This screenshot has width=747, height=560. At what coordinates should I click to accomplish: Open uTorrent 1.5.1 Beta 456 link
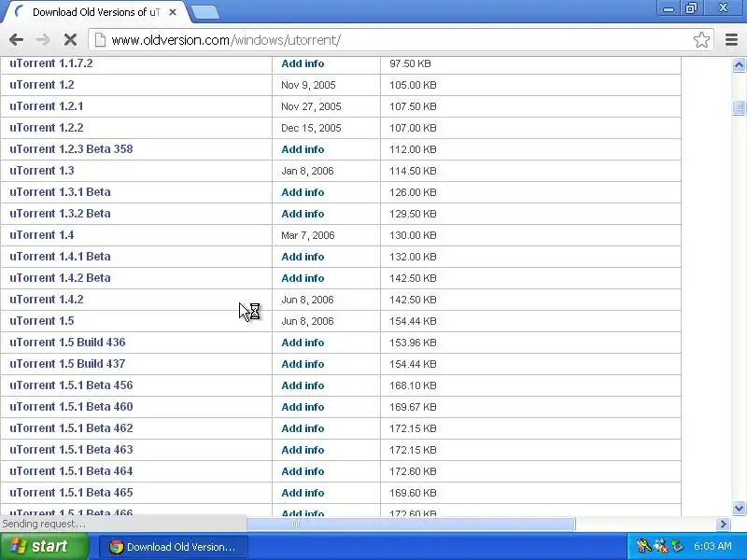(71, 385)
